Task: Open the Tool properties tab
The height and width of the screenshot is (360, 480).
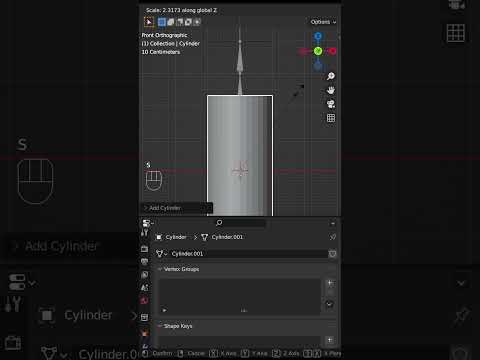Action: click(x=144, y=232)
